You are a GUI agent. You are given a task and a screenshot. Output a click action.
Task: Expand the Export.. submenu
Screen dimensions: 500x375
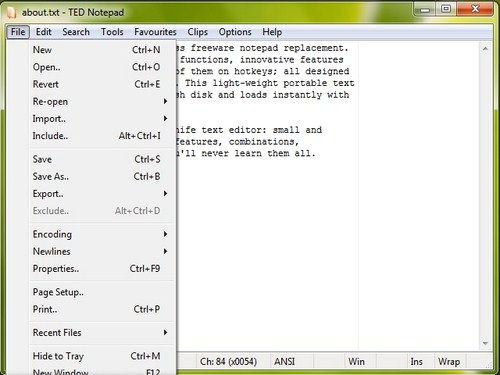pos(101,194)
